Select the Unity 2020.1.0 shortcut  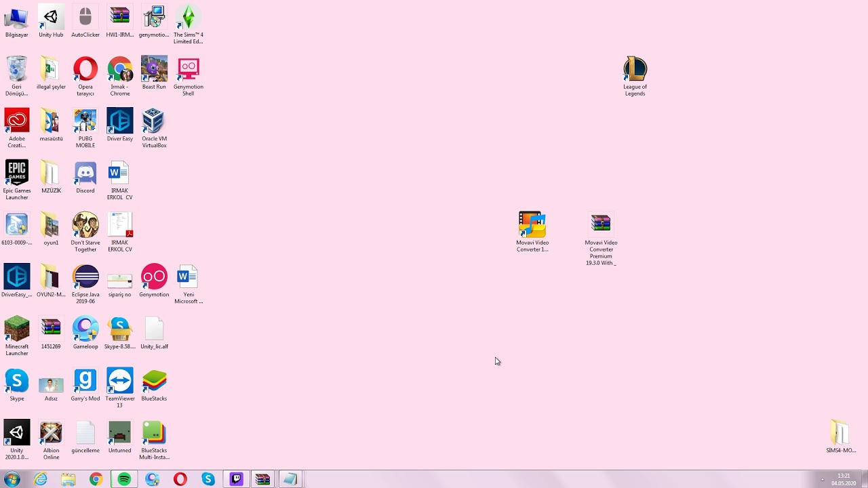pos(16,441)
